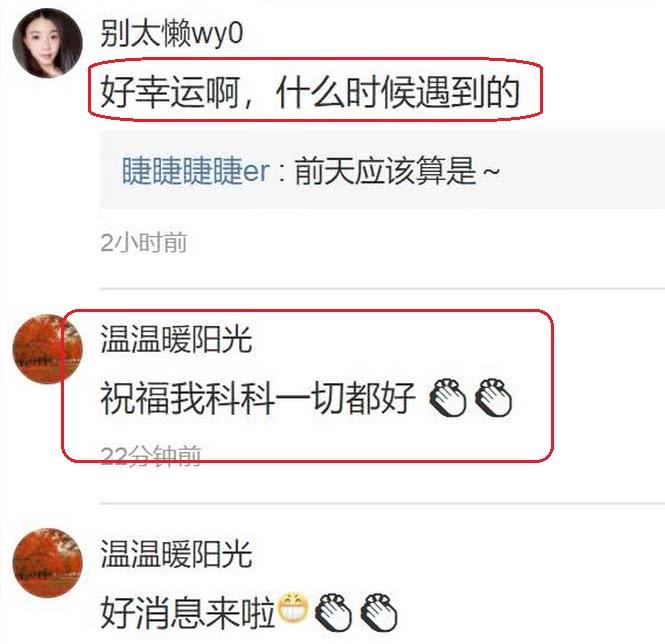Image resolution: width=665 pixels, height=644 pixels.
Task: Open 别太懒wy0's profile avatar
Action: (x=47, y=43)
